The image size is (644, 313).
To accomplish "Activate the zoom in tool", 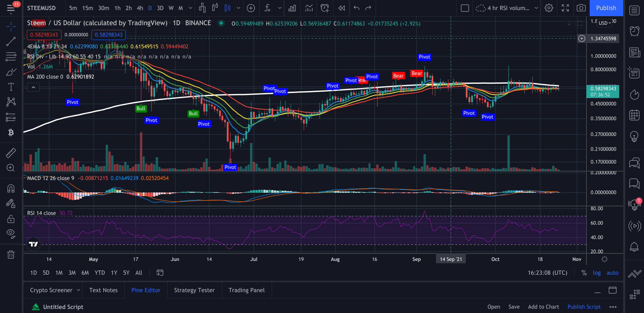I will pyautogui.click(x=11, y=168).
